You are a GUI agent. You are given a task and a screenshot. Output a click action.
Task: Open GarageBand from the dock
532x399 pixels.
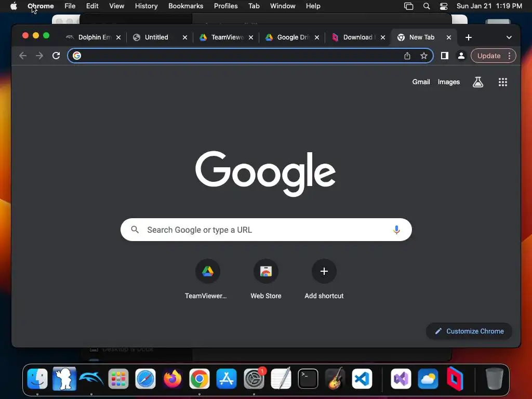335,379
